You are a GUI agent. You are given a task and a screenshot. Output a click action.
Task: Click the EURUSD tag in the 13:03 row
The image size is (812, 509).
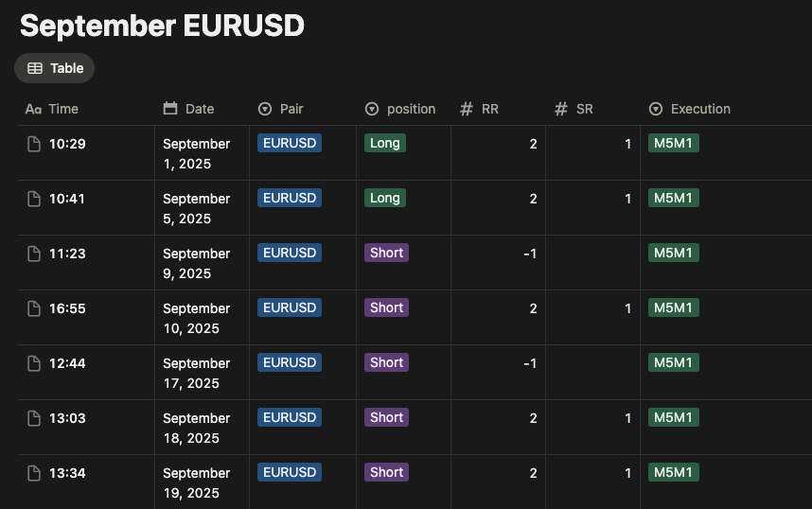click(x=290, y=417)
